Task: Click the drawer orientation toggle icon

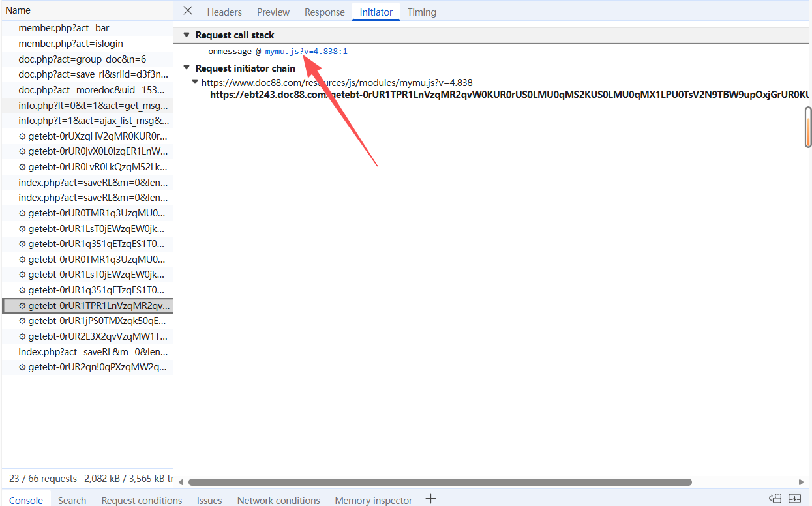Action: [775, 499]
